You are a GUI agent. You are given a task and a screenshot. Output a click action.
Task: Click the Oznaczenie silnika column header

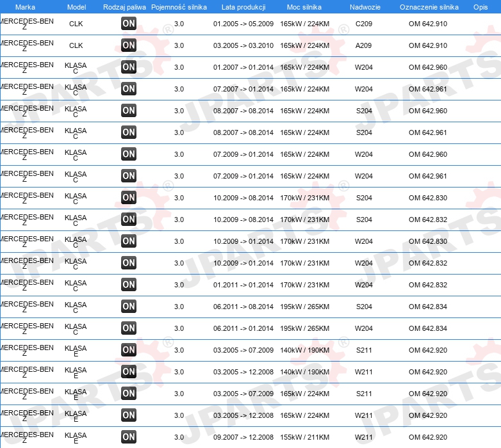coord(429,7)
